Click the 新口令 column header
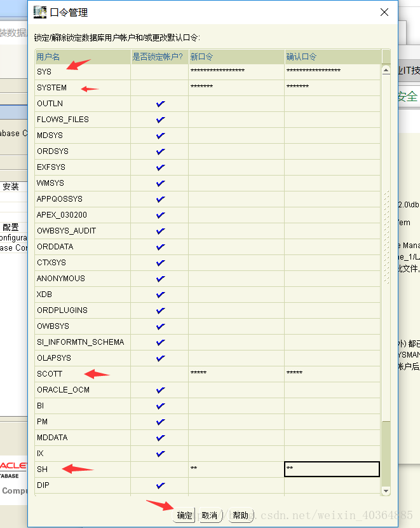420x528 pixels. point(236,57)
